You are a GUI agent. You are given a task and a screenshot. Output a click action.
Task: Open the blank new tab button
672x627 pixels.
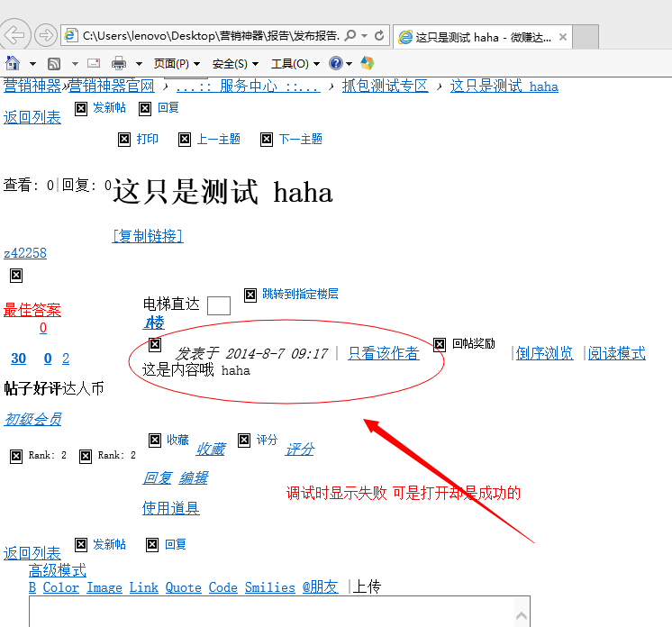coord(586,37)
